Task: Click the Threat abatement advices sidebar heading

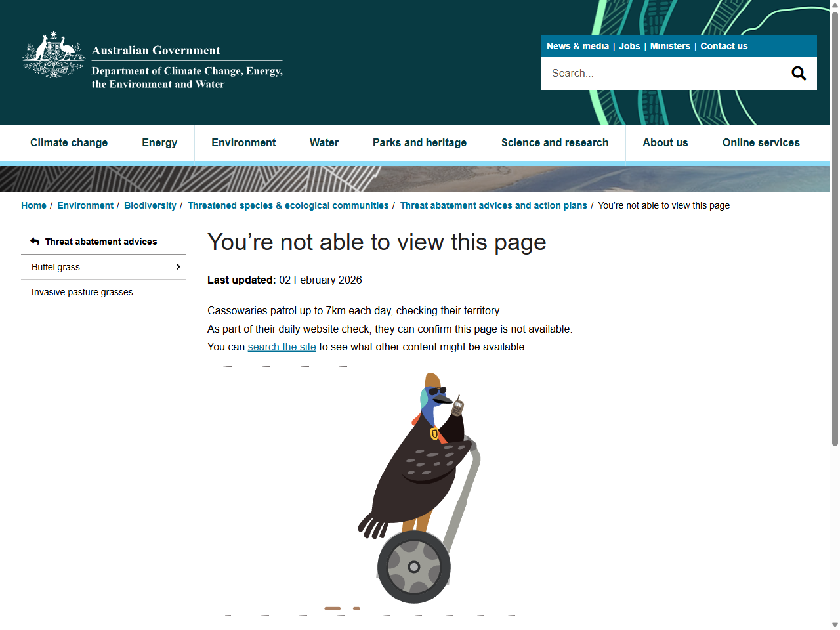Action: coord(101,241)
